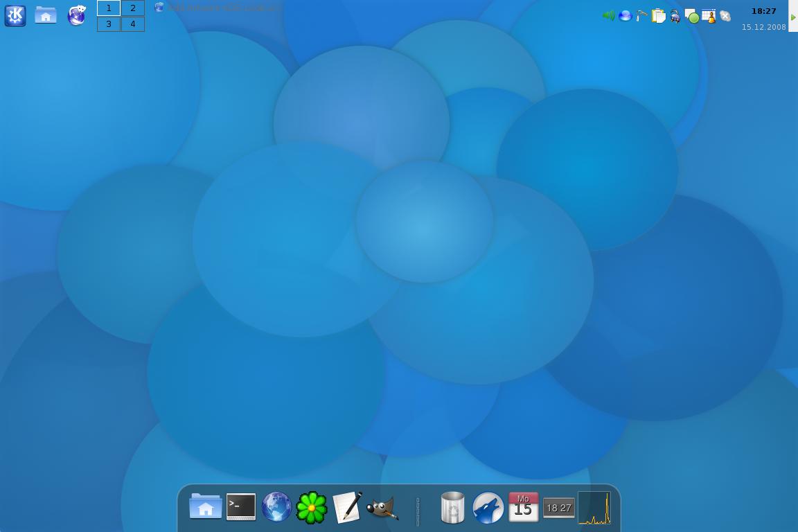Open the digital clock showing 18:27
This screenshot has height=532, width=798.
[x=763, y=11]
